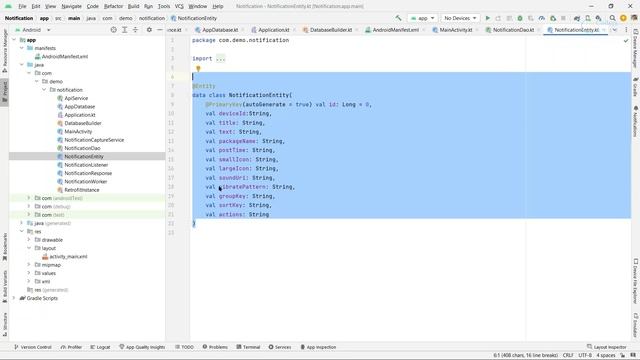Viewport: 640px width, 360px height.
Task: Select NotificationWorker in project tree
Action: (86, 181)
